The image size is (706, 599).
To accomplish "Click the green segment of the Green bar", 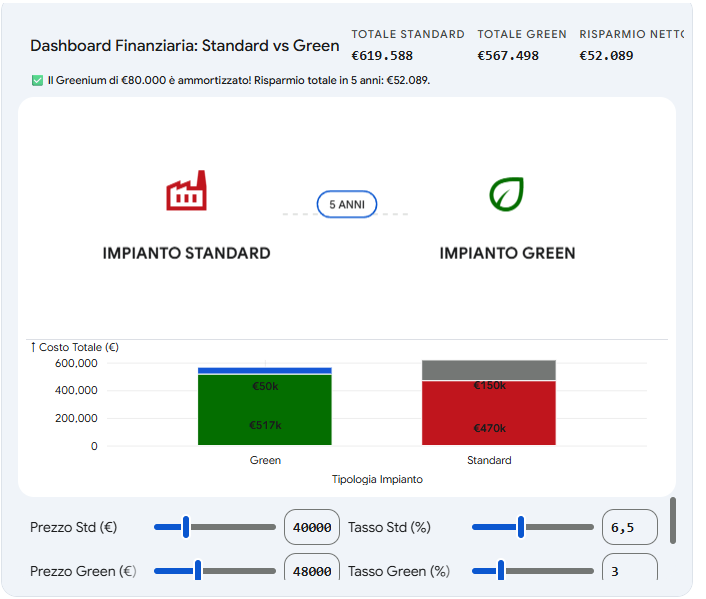I will 265,410.
